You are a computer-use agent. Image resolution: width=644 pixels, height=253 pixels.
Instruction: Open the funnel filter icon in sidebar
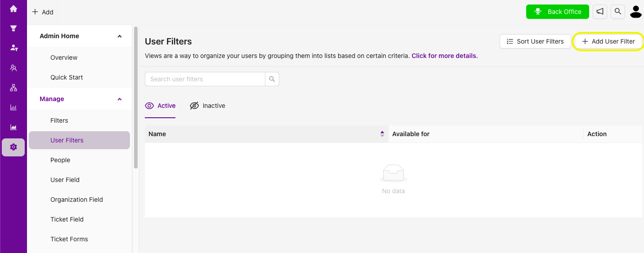[x=13, y=28]
